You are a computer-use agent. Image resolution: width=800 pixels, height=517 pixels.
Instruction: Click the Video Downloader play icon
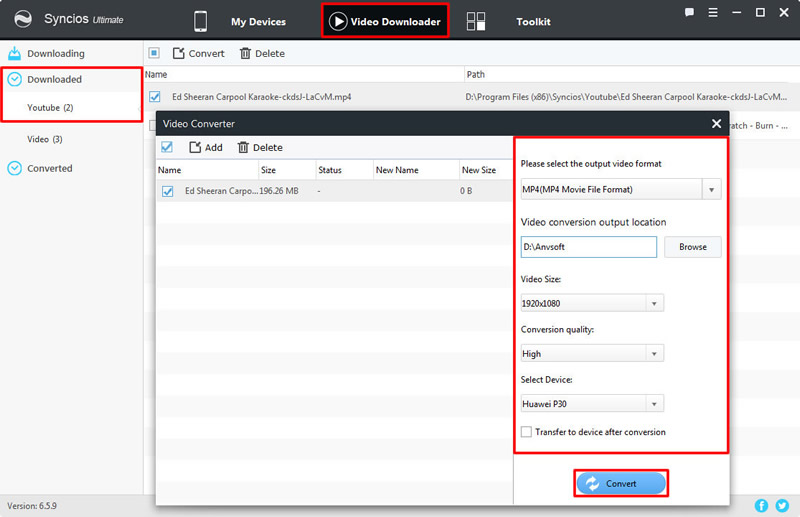[338, 21]
